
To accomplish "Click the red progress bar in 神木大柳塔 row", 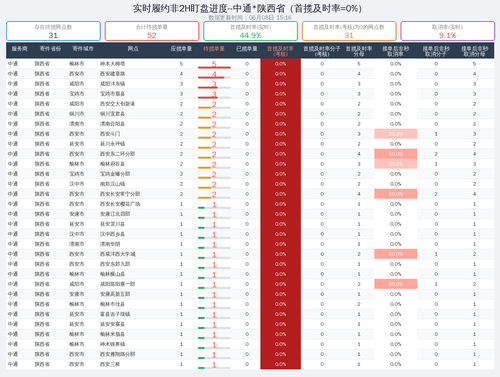I will 214,68.
